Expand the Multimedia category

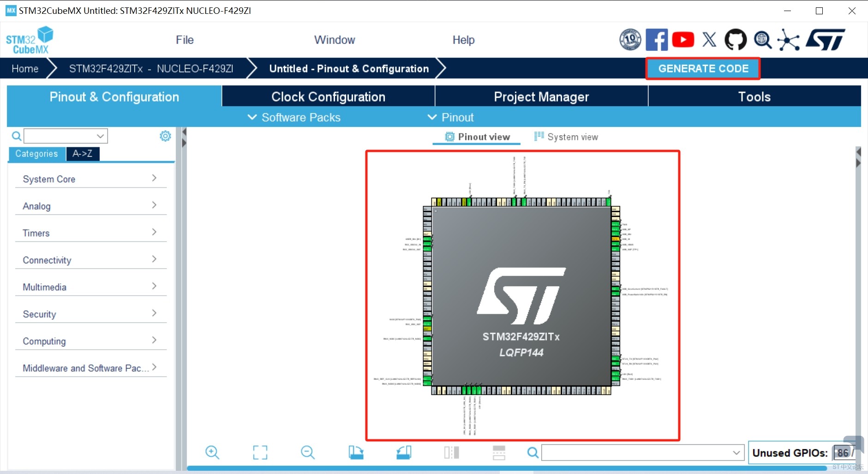click(90, 287)
